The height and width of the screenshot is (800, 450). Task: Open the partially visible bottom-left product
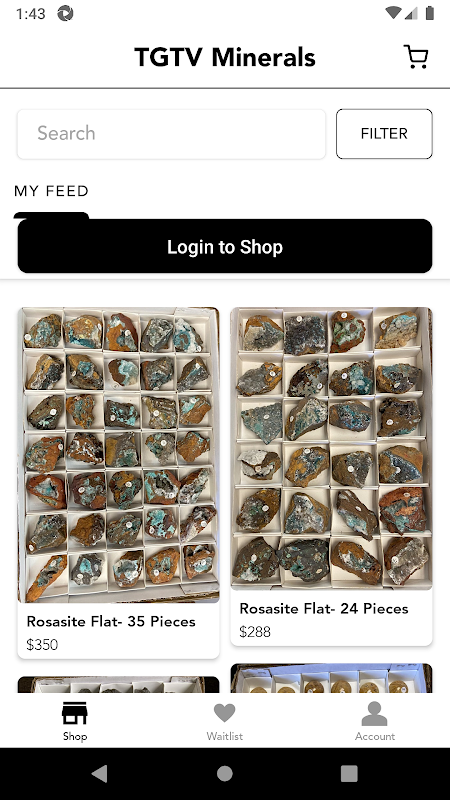pyautogui.click(x=118, y=685)
